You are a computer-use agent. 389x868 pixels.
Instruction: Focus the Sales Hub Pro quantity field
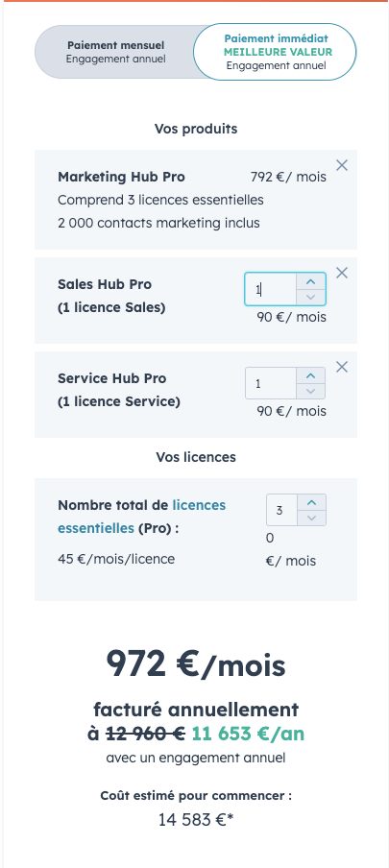tap(271, 289)
